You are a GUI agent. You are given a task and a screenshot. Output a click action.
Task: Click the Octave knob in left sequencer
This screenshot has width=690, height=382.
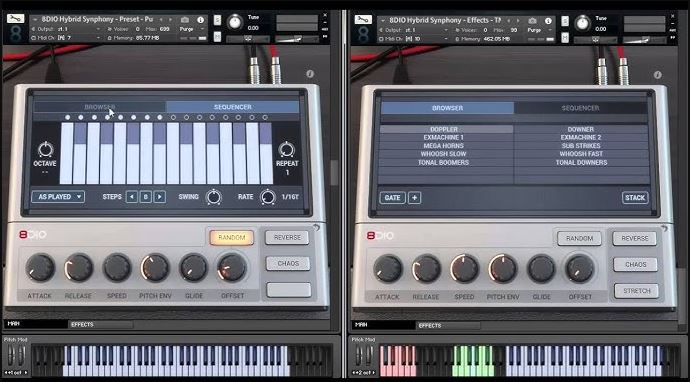[x=45, y=150]
